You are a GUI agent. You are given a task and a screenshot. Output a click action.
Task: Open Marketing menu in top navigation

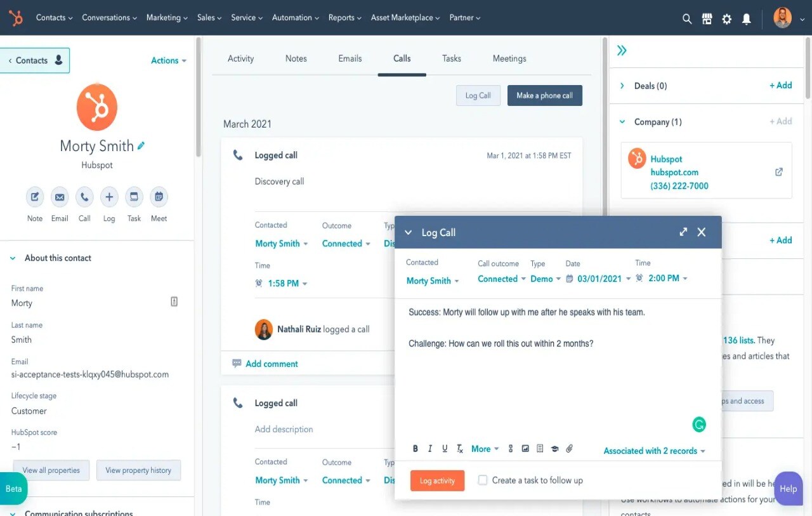click(167, 18)
